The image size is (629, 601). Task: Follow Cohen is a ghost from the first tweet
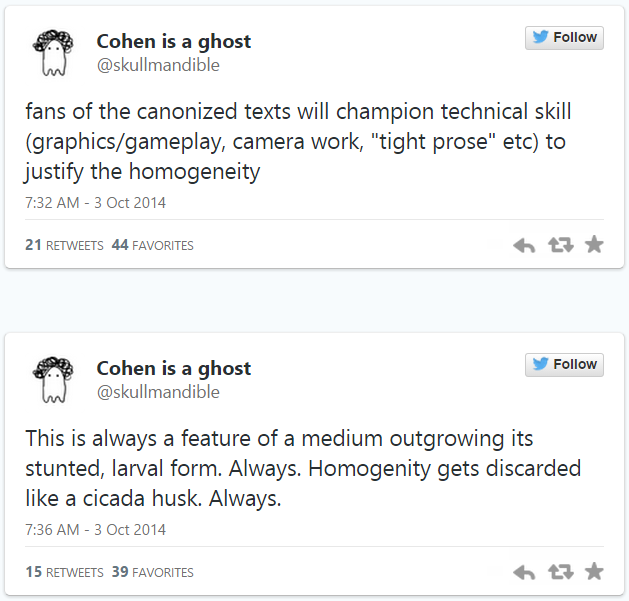click(x=563, y=37)
